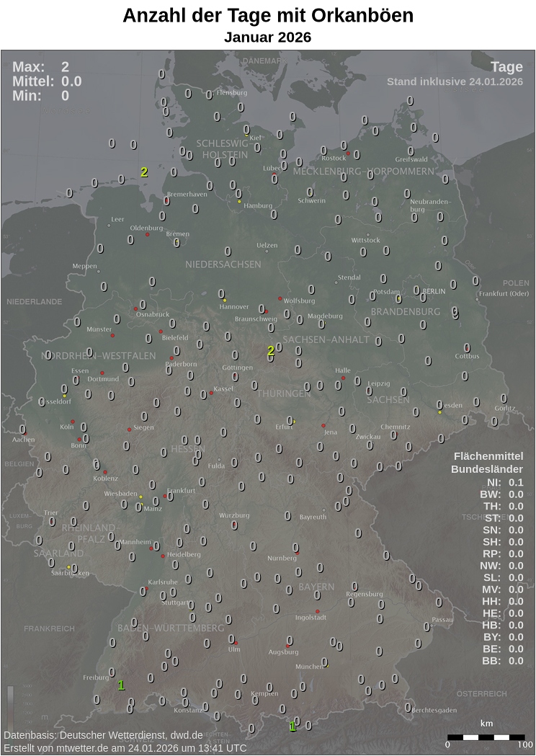Click the green 1 marker near Freiburg
The image size is (536, 756).
coord(121,685)
